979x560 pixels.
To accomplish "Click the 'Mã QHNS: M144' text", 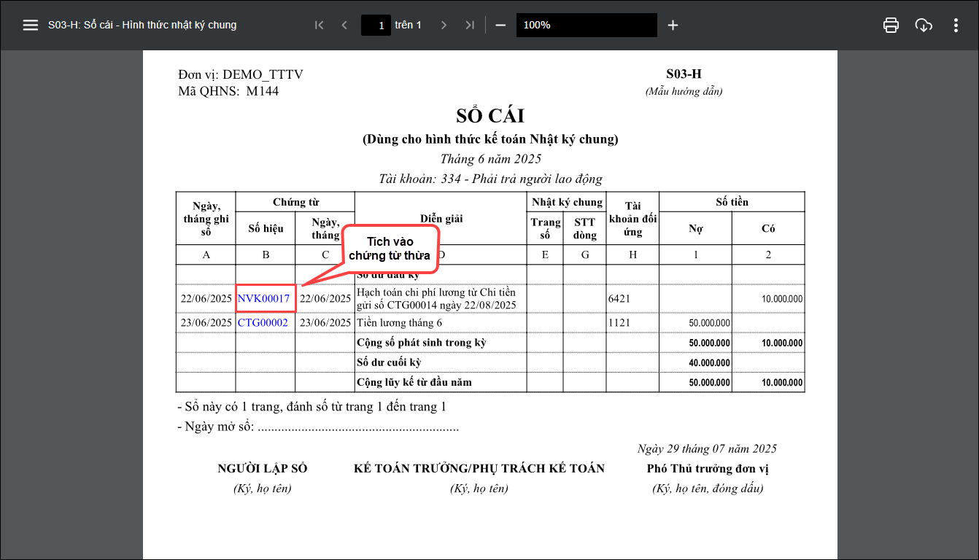I will [228, 91].
